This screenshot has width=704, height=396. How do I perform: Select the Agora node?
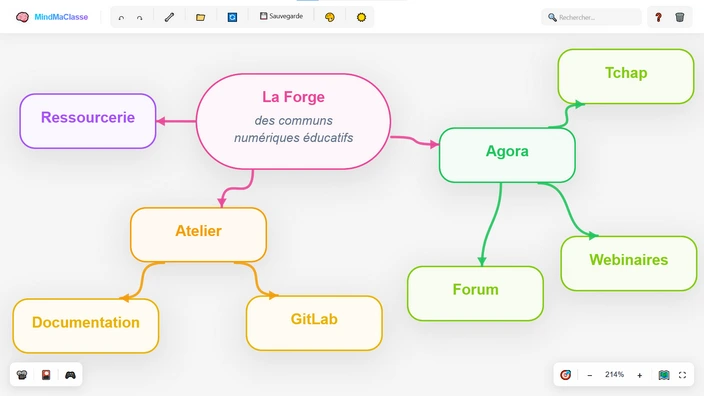coord(507,155)
